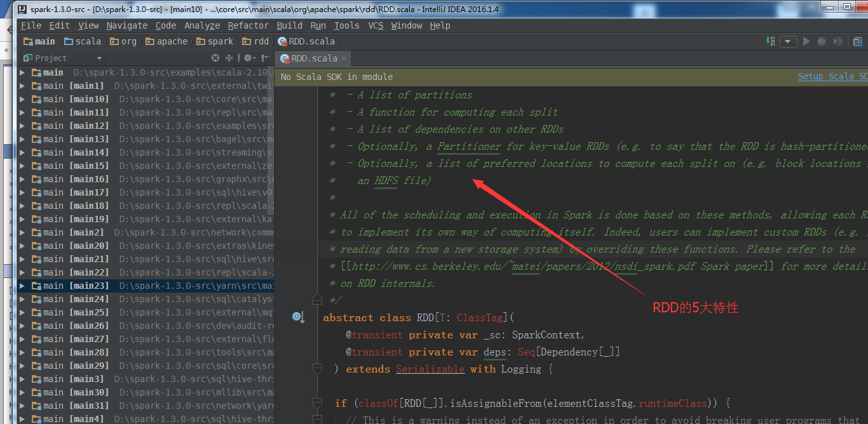Open the View menu

88,25
